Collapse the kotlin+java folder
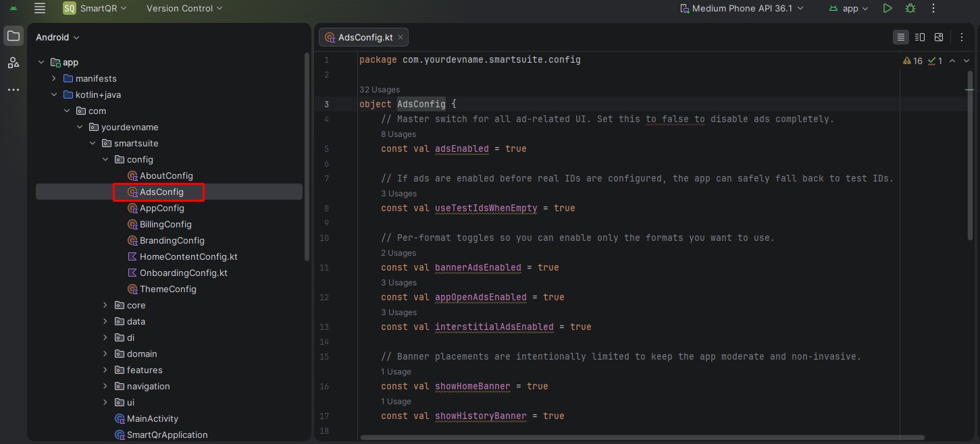The image size is (980, 444). click(x=54, y=94)
